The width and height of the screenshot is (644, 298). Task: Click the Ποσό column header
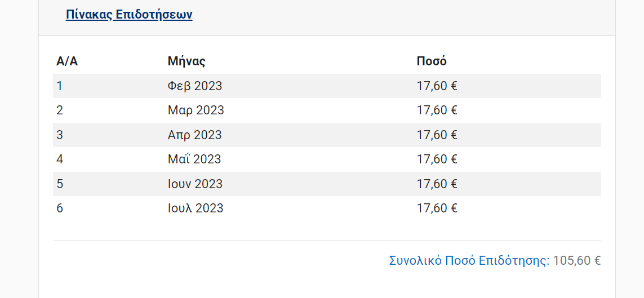432,61
